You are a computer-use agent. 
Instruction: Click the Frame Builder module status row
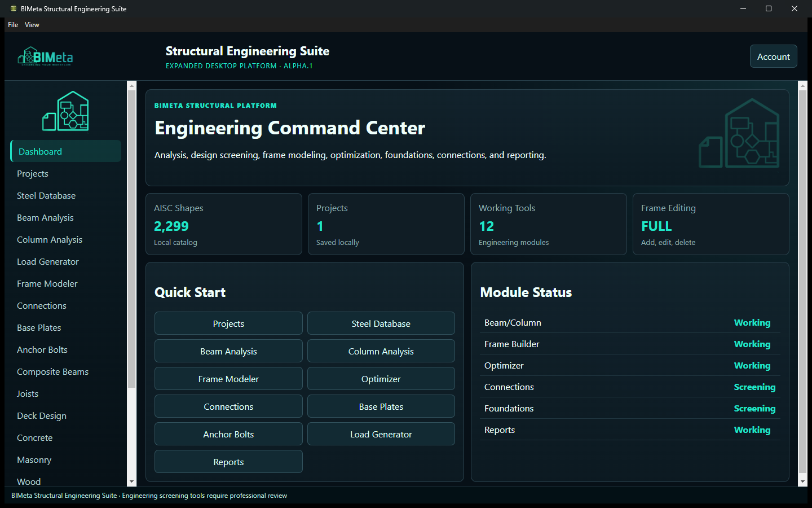coord(630,344)
